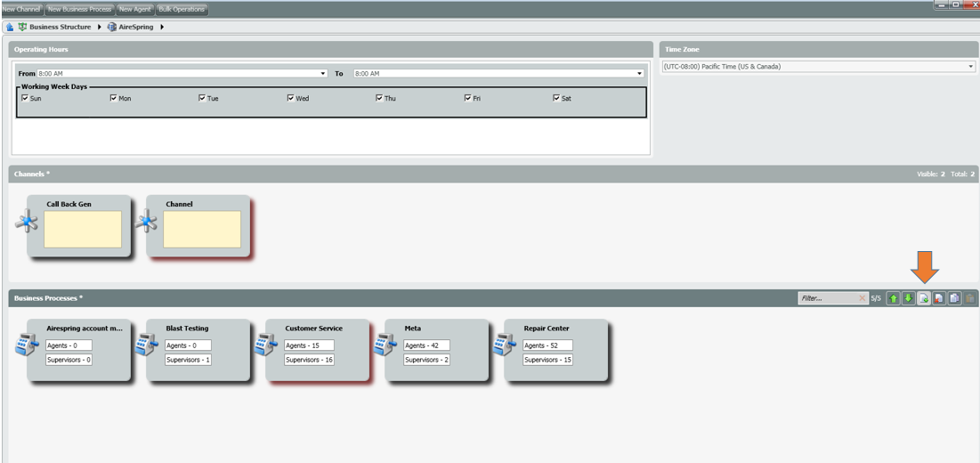Disable the Sat working day checkbox
980x463 pixels.
coord(557,98)
